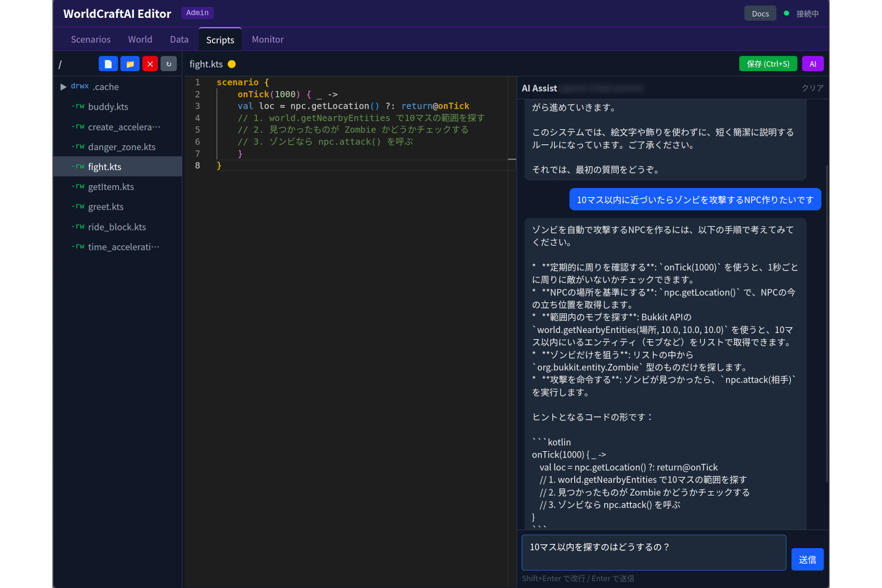This screenshot has height=588, width=882.
Task: Click the 送信 send button
Action: [807, 559]
